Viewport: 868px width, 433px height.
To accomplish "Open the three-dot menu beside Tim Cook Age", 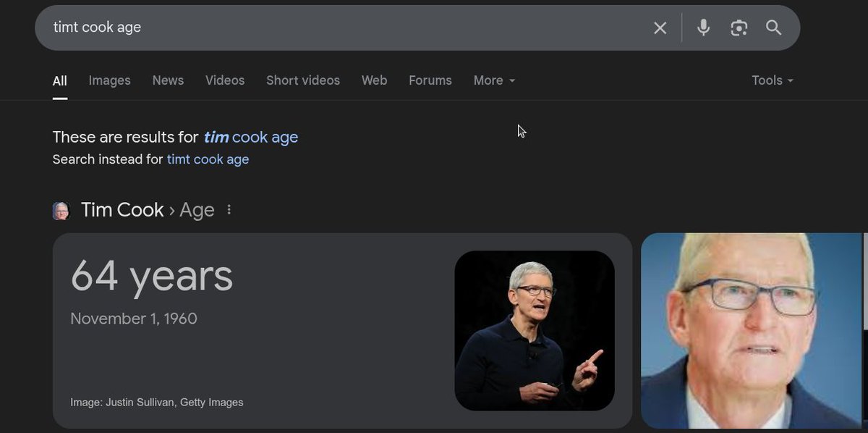I will pos(229,210).
